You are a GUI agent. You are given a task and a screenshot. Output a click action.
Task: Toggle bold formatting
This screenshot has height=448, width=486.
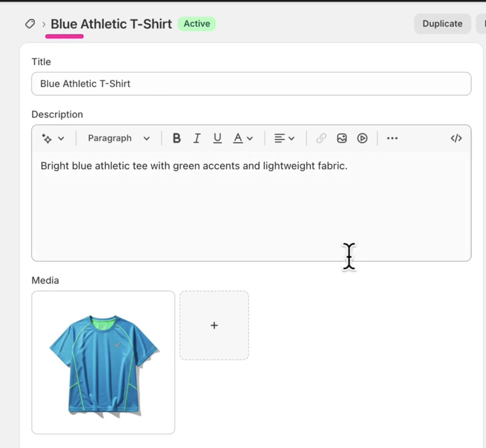pyautogui.click(x=177, y=138)
